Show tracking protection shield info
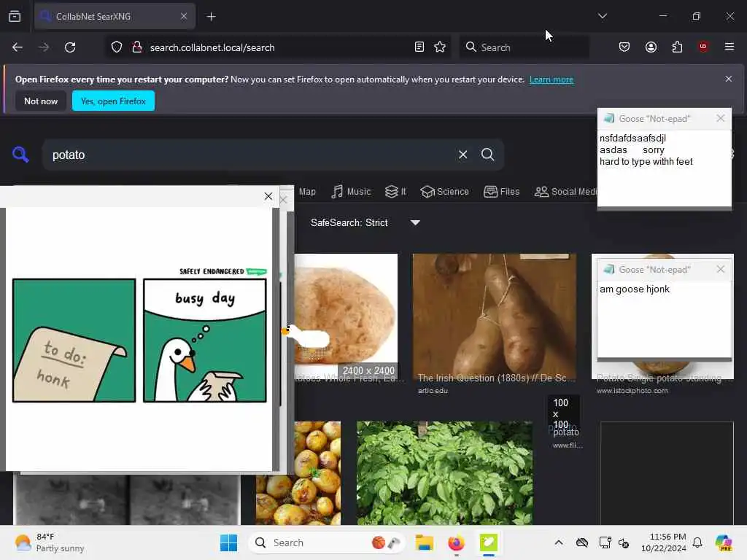Viewport: 747px width, 560px height. (117, 47)
